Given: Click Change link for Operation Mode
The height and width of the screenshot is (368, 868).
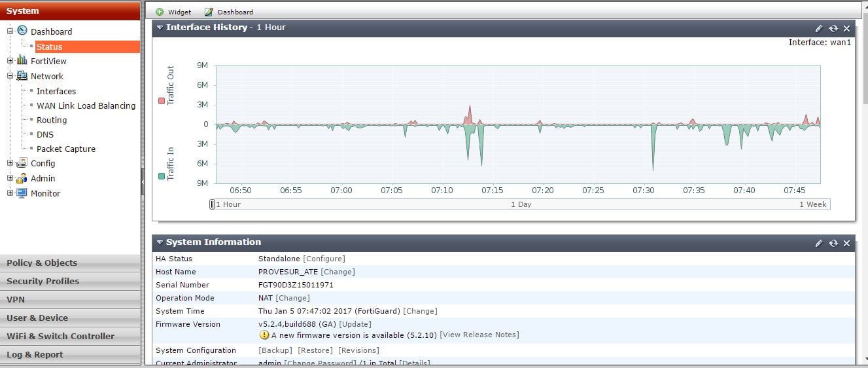Looking at the screenshot, I should click(293, 298).
